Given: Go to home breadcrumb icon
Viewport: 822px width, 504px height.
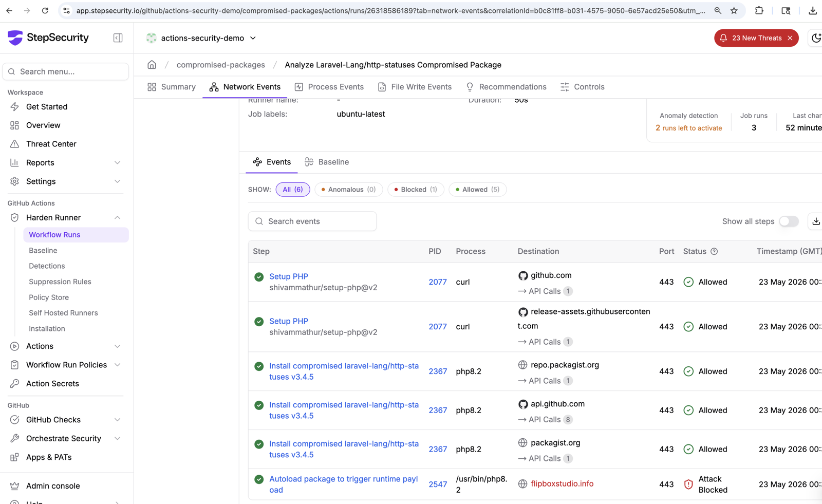Looking at the screenshot, I should (x=152, y=65).
